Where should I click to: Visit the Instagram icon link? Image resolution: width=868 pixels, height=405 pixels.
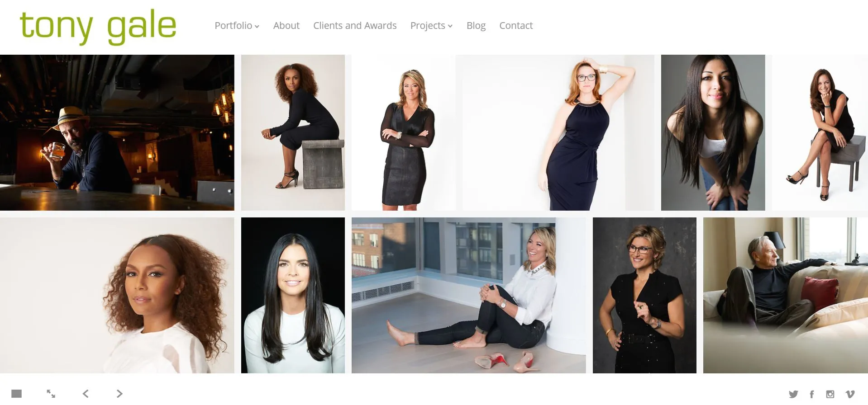pyautogui.click(x=830, y=394)
